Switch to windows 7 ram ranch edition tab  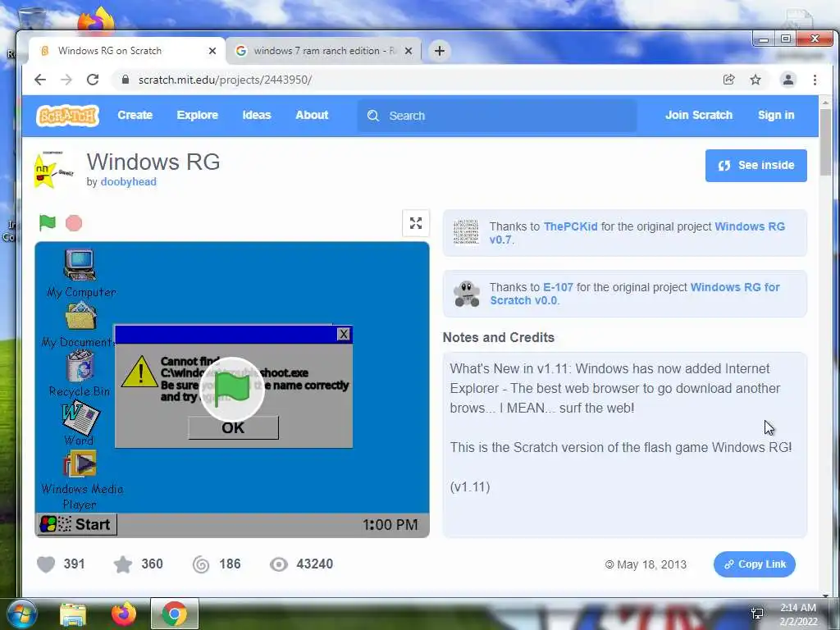(x=325, y=51)
